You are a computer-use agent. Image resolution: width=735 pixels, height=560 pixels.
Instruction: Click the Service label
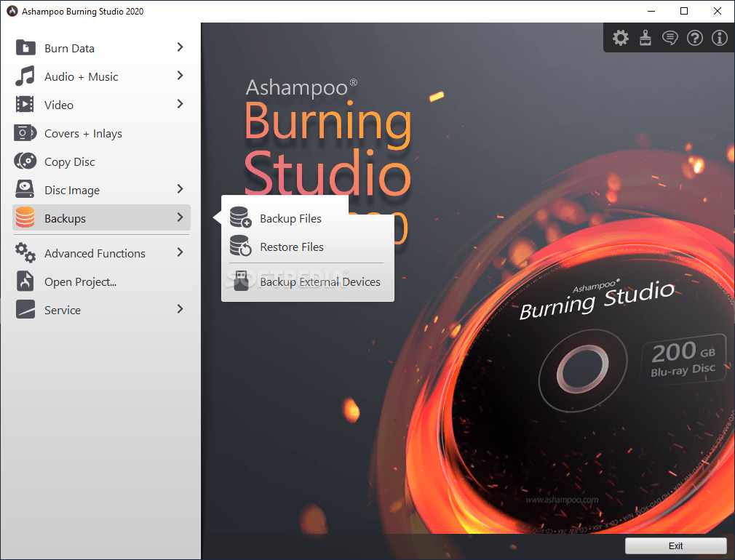63,311
